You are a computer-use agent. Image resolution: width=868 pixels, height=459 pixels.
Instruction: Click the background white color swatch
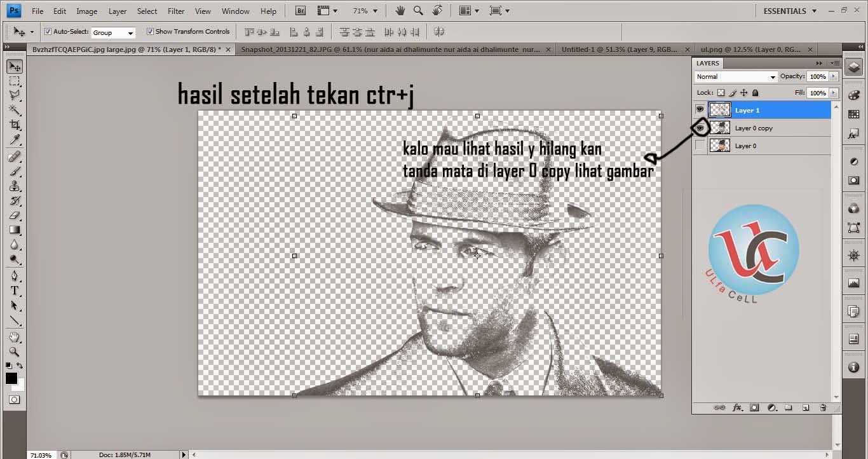[20, 386]
